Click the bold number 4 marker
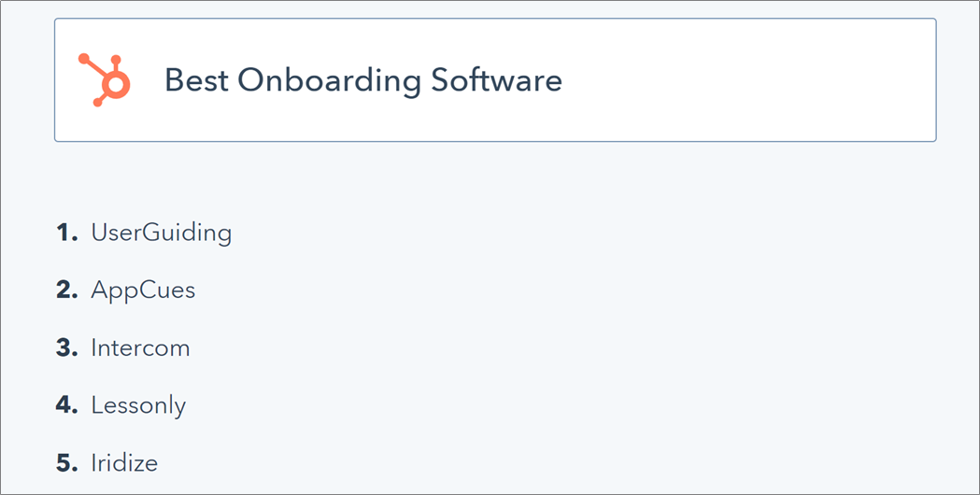 tap(67, 405)
